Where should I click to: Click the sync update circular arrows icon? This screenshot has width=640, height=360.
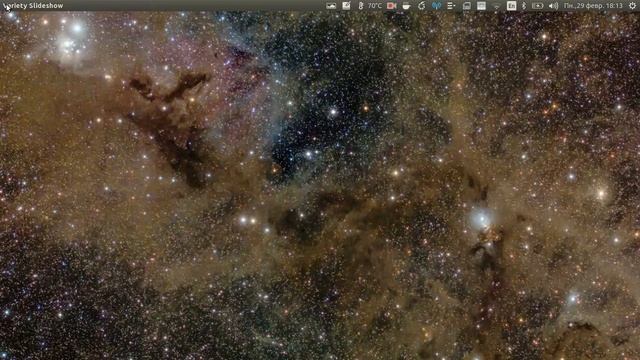pyautogui.click(x=422, y=6)
